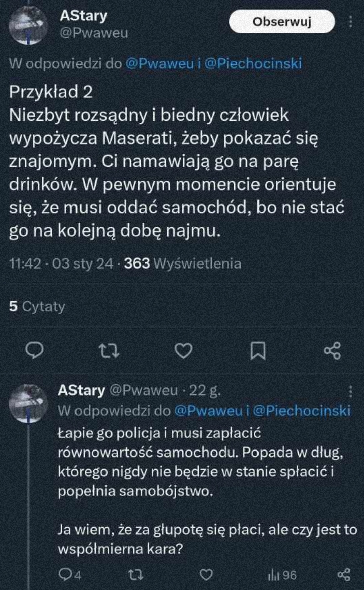The width and height of the screenshot is (364, 590).
Task: Reply to the main Przykład 2 tweet
Action: 35,350
